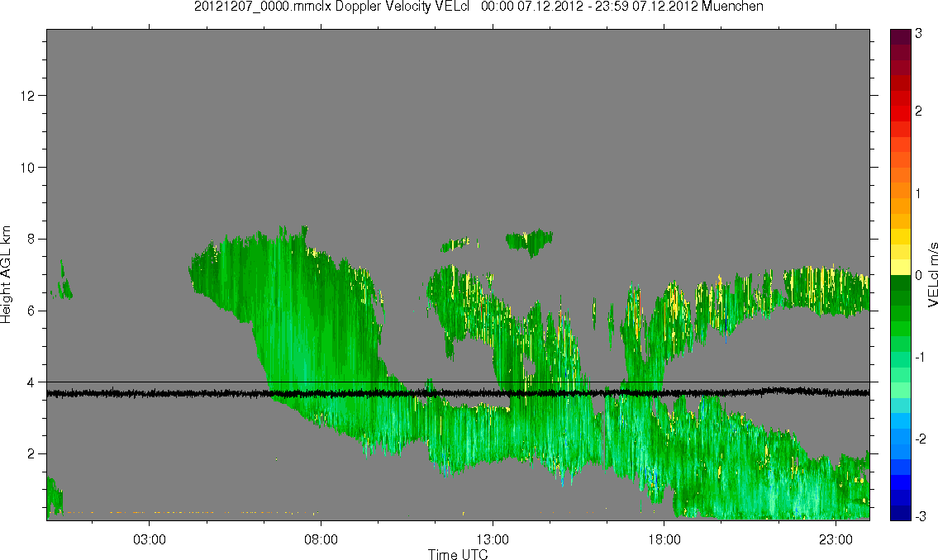Click the colorbar label 'VELcl m/s'
The width and height of the screenshot is (938, 560).
point(932,275)
